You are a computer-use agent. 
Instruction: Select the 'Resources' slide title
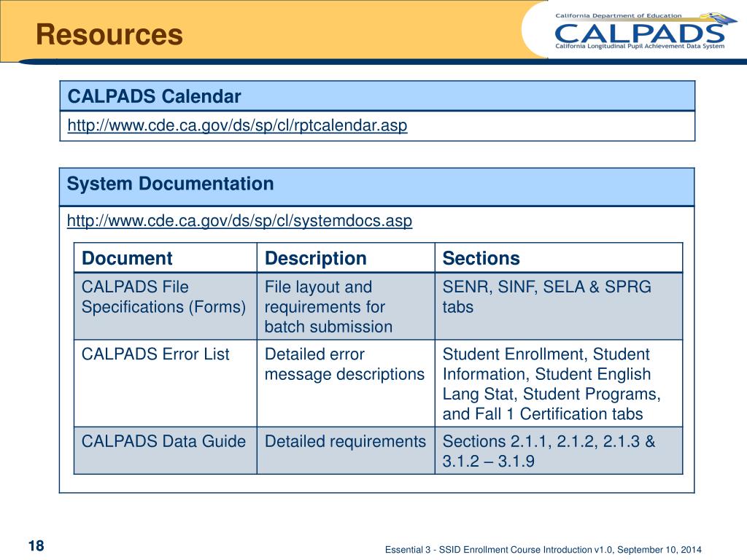109,35
